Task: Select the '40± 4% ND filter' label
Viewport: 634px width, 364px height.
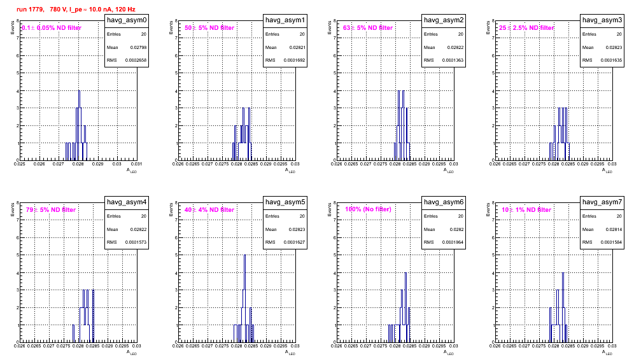Action: click(209, 210)
